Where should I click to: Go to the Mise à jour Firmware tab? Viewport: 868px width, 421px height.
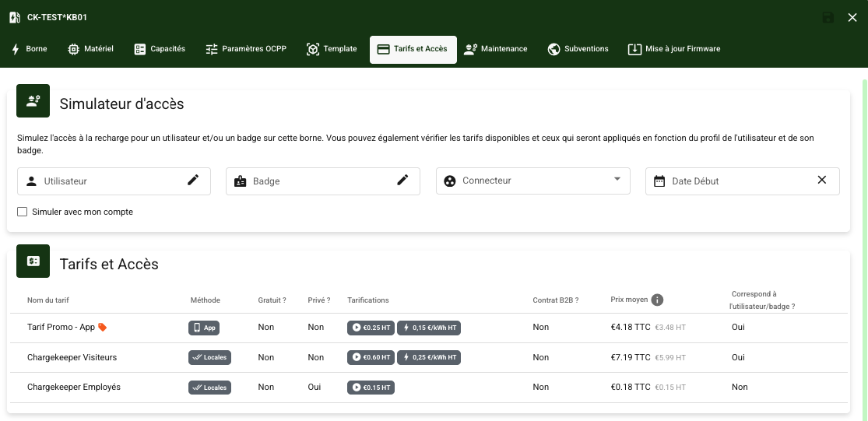point(674,49)
